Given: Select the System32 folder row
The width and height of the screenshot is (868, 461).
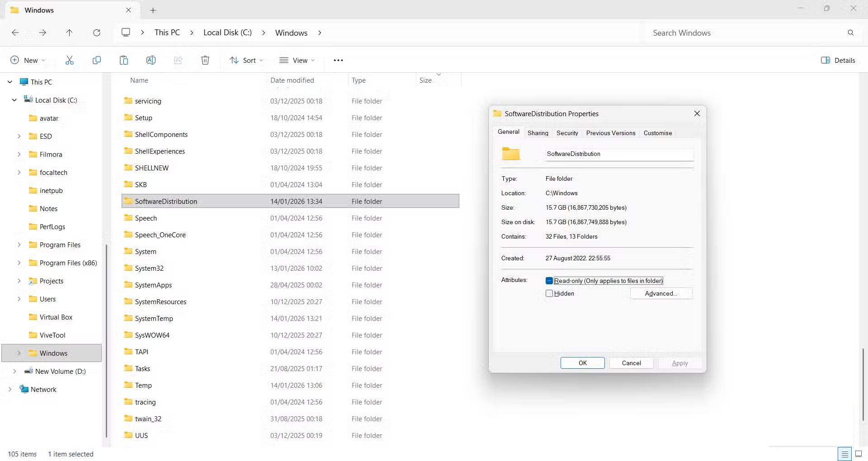Looking at the screenshot, I should [149, 268].
